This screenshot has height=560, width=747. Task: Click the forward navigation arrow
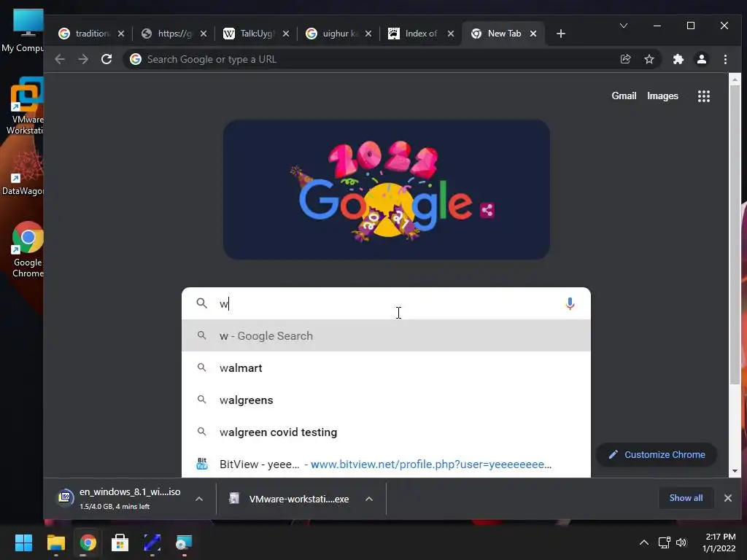(83, 59)
